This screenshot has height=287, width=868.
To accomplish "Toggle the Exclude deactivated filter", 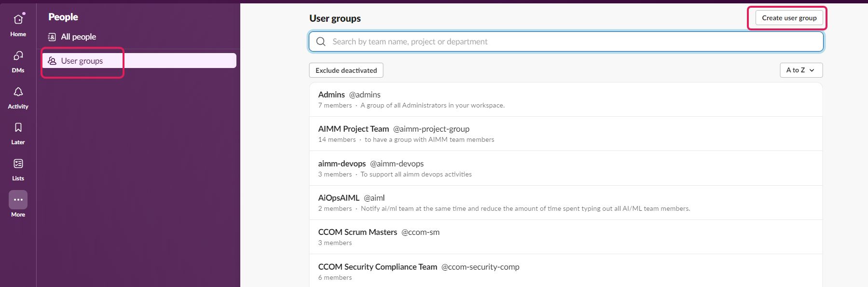I will tap(346, 70).
